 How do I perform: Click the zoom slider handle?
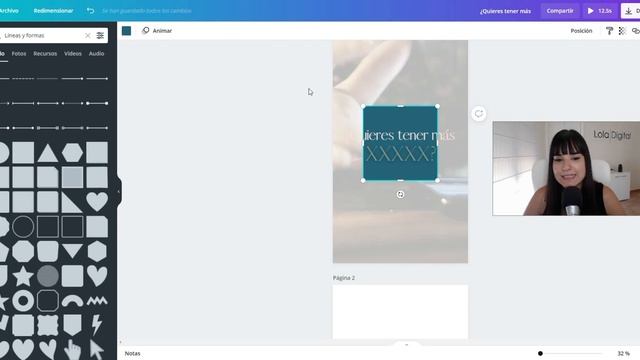pyautogui.click(x=540, y=353)
